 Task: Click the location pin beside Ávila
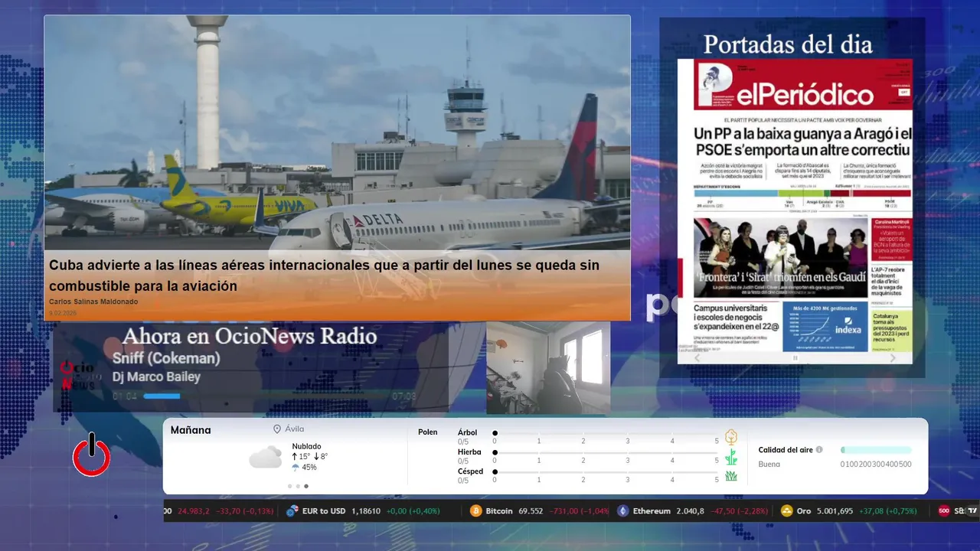click(277, 429)
